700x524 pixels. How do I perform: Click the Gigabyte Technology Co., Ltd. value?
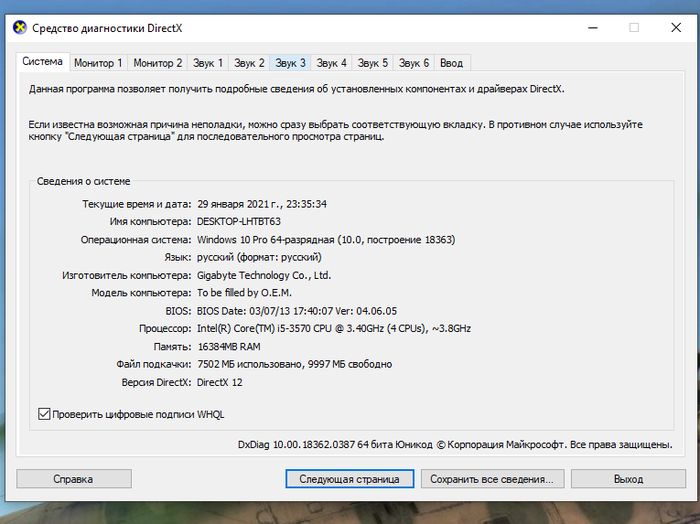pos(264,275)
